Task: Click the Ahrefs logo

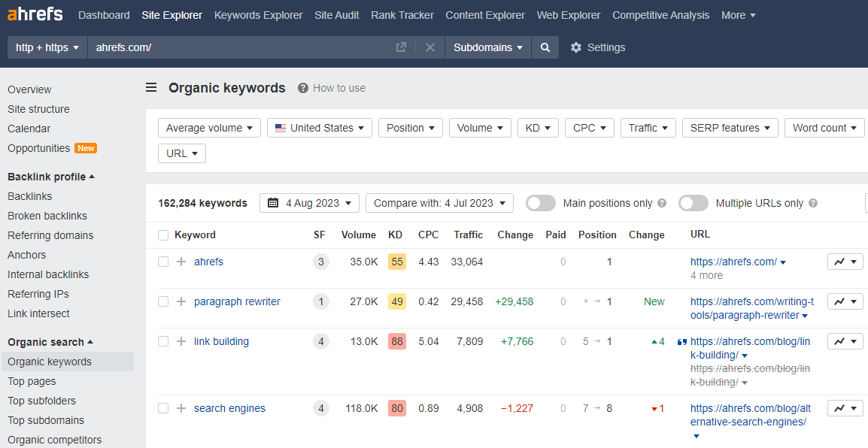Action: (35, 14)
